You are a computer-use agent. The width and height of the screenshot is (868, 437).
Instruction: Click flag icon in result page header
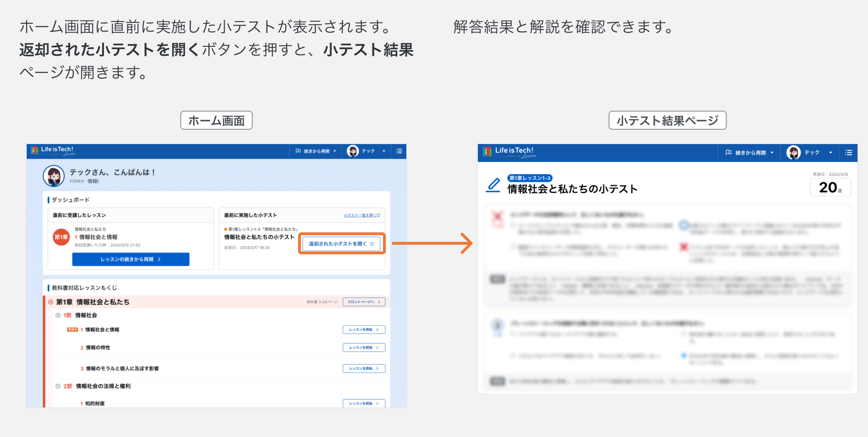pyautogui.click(x=729, y=153)
